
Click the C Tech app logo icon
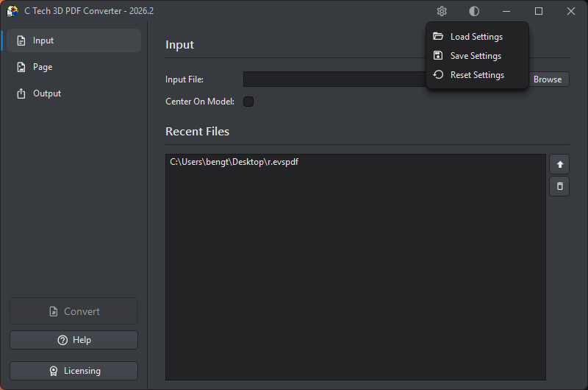[12, 11]
